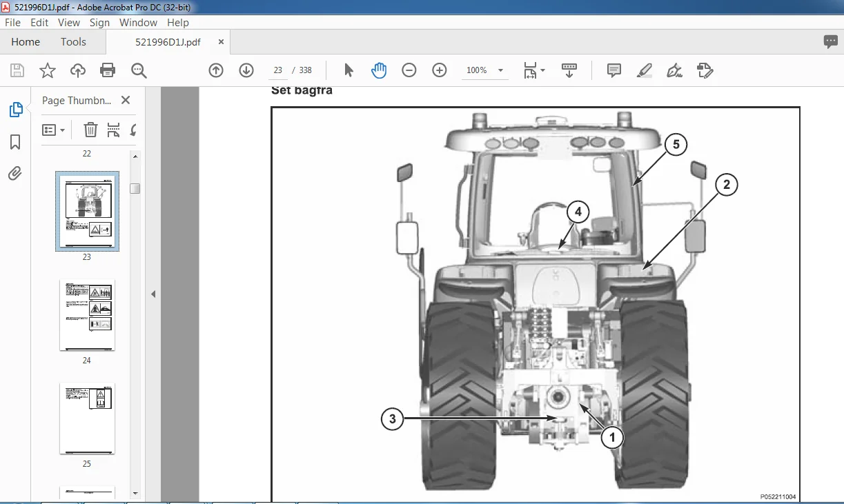Open the Sign document pen tool
The height and width of the screenshot is (504, 844).
674,70
